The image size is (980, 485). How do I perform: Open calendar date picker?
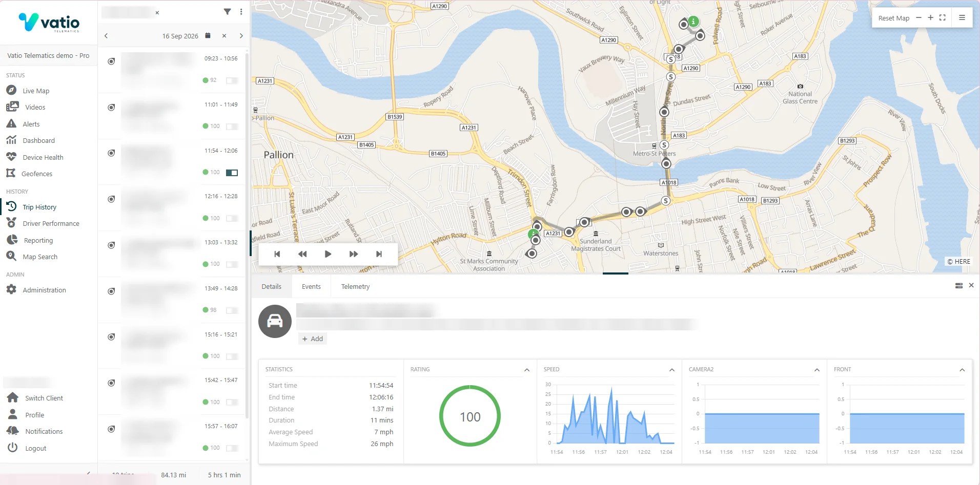[208, 36]
